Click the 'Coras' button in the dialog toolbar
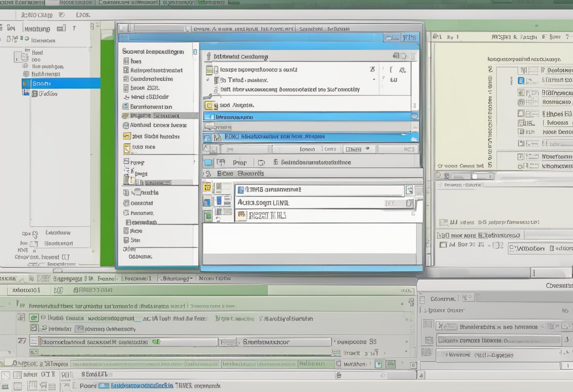The height and width of the screenshot is (392, 573). point(330,149)
